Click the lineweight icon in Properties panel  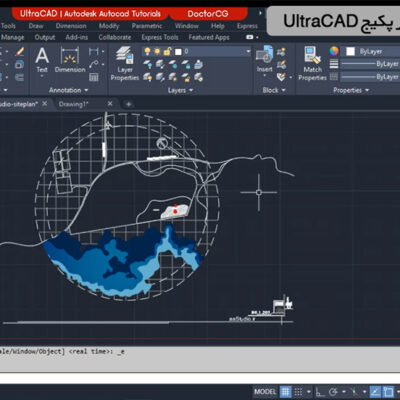pos(334,64)
